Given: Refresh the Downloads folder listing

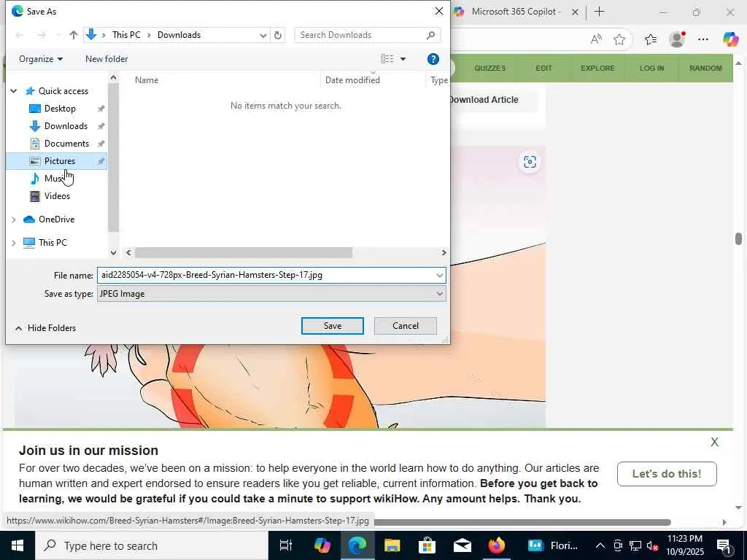Looking at the screenshot, I should [x=278, y=35].
